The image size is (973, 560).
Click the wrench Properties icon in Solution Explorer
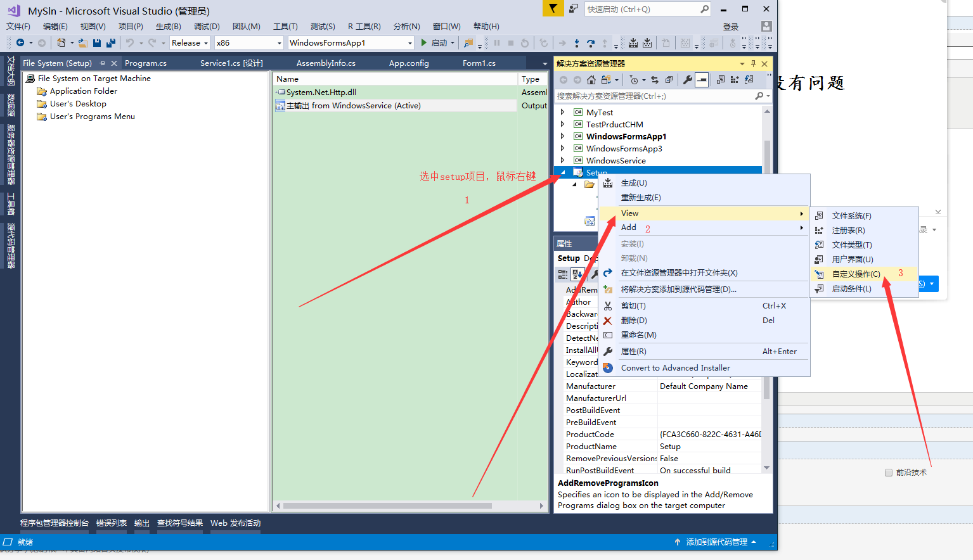tap(687, 80)
